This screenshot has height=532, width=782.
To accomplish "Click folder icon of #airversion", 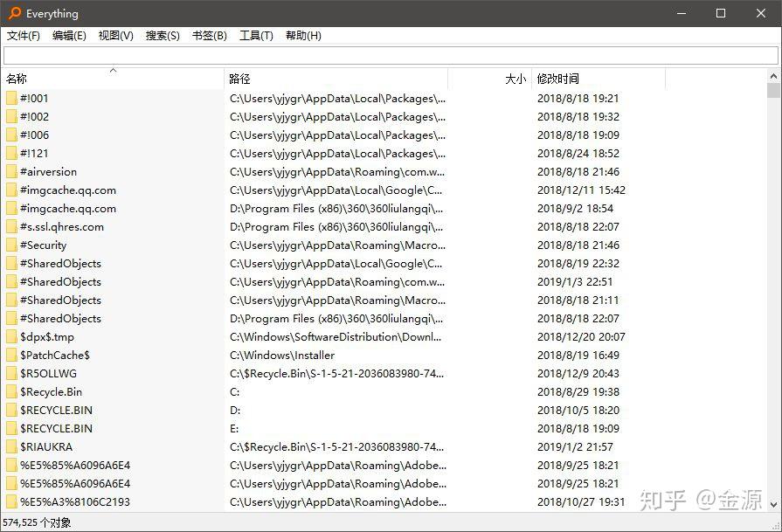I will (x=11, y=171).
